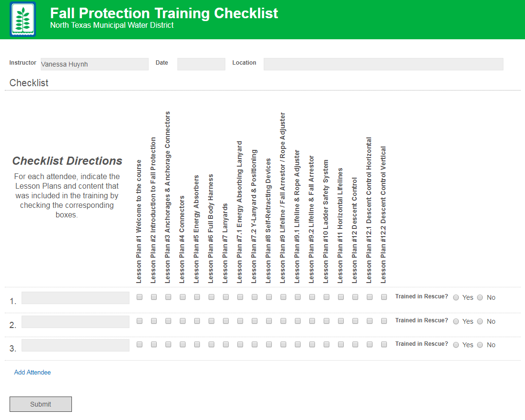Click the Add Attendee link

33,372
